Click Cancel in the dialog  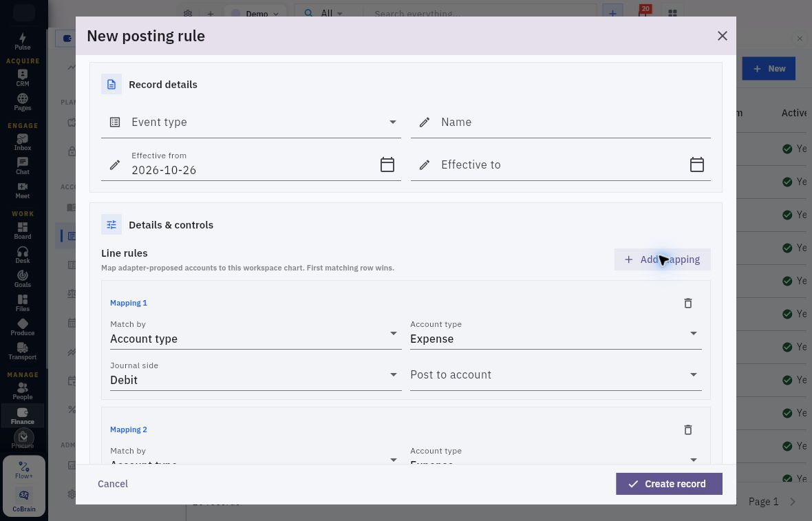113,484
